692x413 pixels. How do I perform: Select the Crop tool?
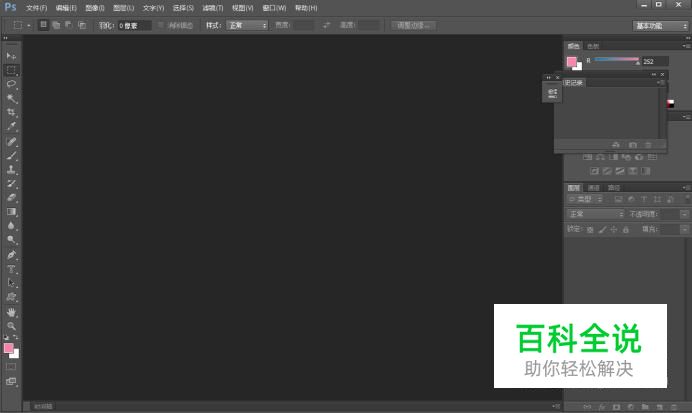[11, 112]
